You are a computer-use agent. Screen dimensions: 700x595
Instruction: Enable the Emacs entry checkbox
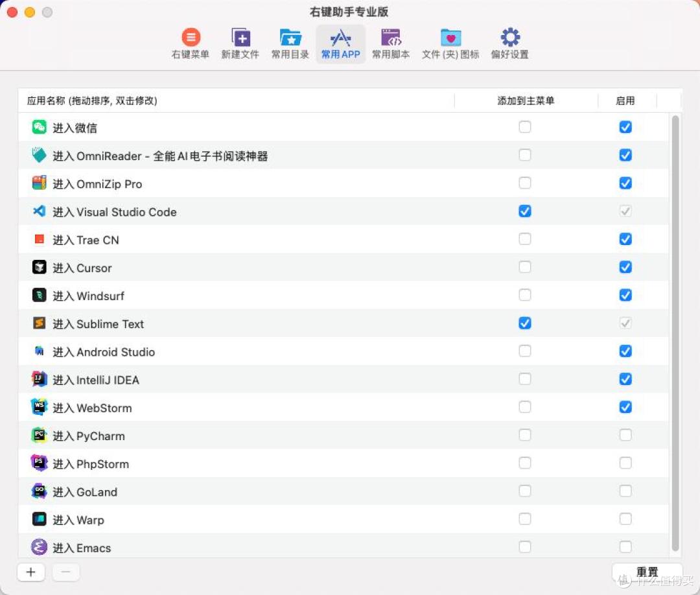click(x=625, y=547)
